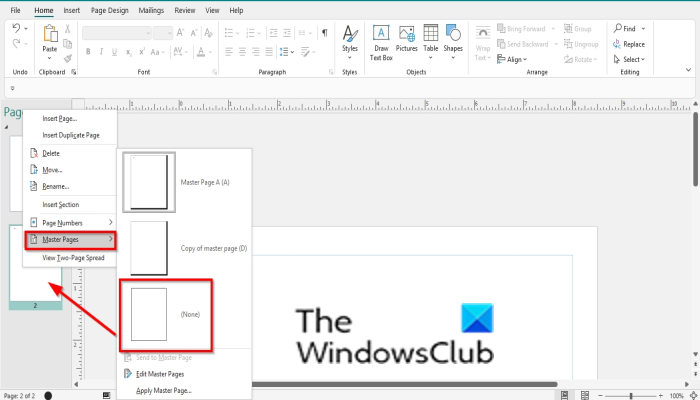Align text right in Paragraph group
Screen dimensions: 700x400
click(256, 52)
